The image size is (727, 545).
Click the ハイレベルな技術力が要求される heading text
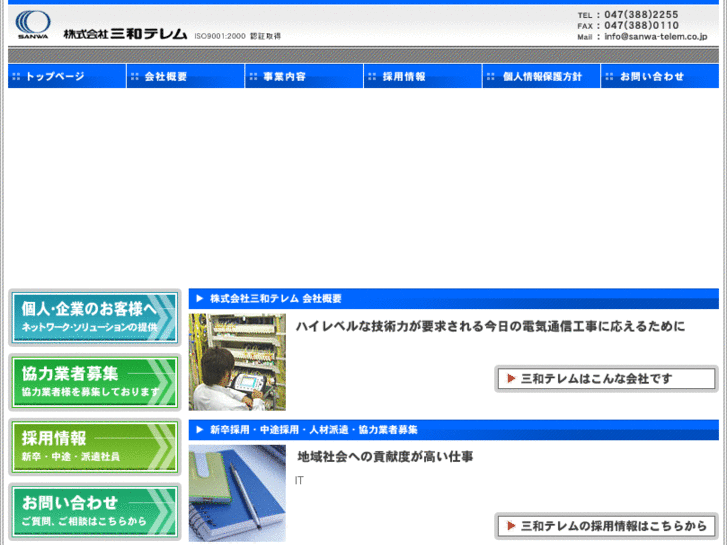(490, 327)
